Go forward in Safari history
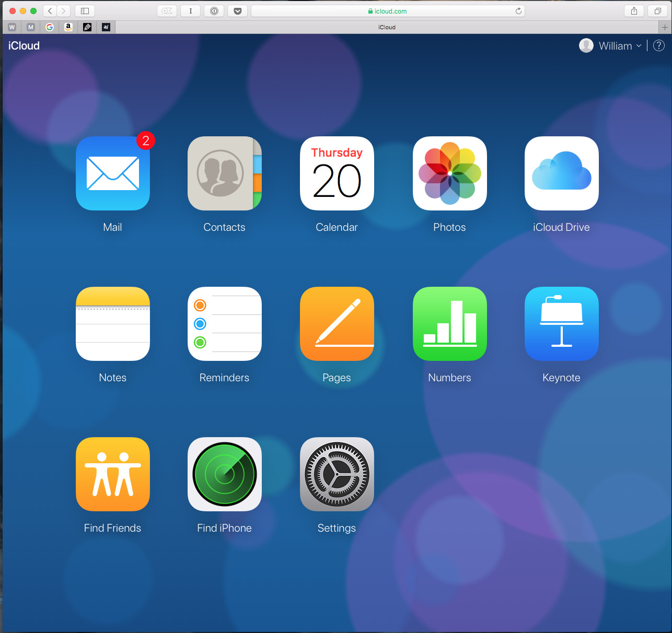This screenshot has height=633, width=672. click(x=64, y=11)
